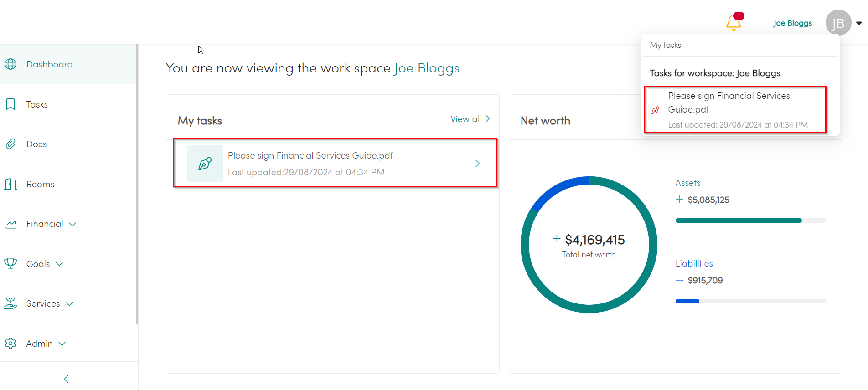Open Tasks in the sidebar
This screenshot has width=868, height=390.
click(x=37, y=104)
